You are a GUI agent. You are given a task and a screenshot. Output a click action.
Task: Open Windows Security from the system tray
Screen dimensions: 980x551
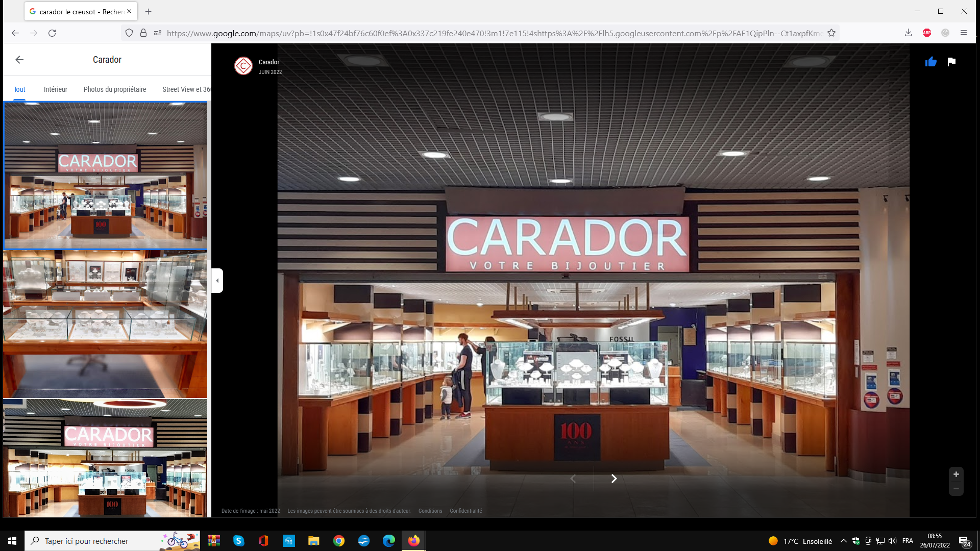pos(856,541)
